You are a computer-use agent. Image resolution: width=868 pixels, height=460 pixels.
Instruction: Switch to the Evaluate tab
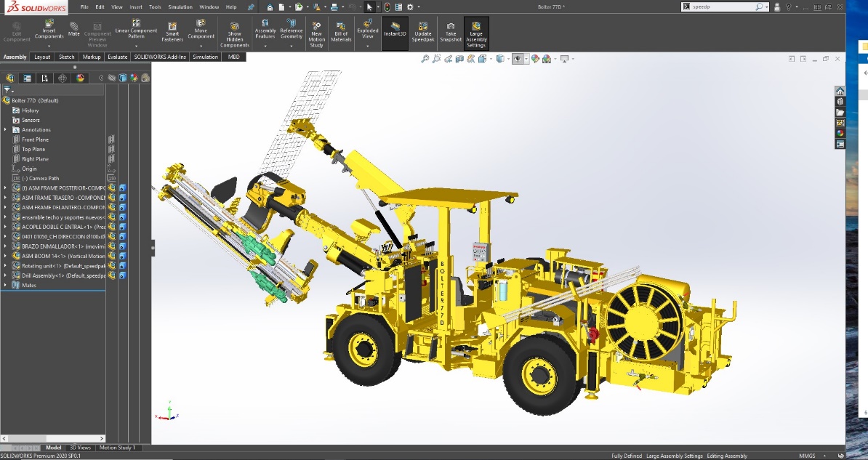point(117,56)
